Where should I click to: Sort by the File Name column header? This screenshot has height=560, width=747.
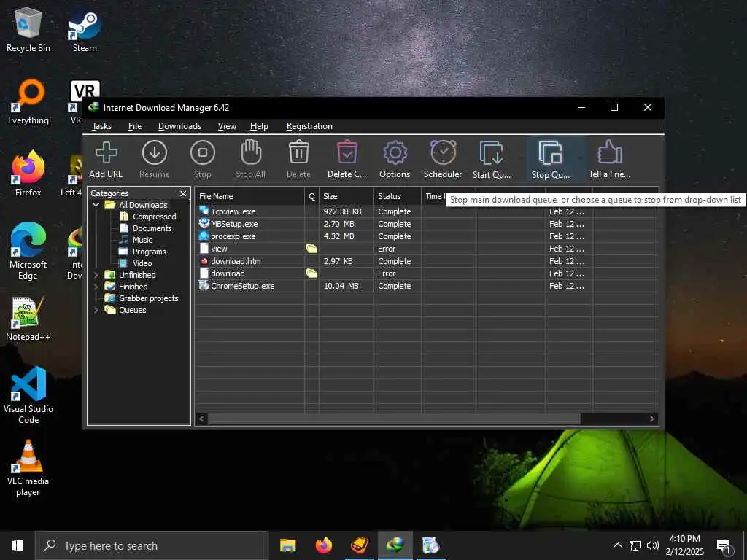pyautogui.click(x=249, y=196)
